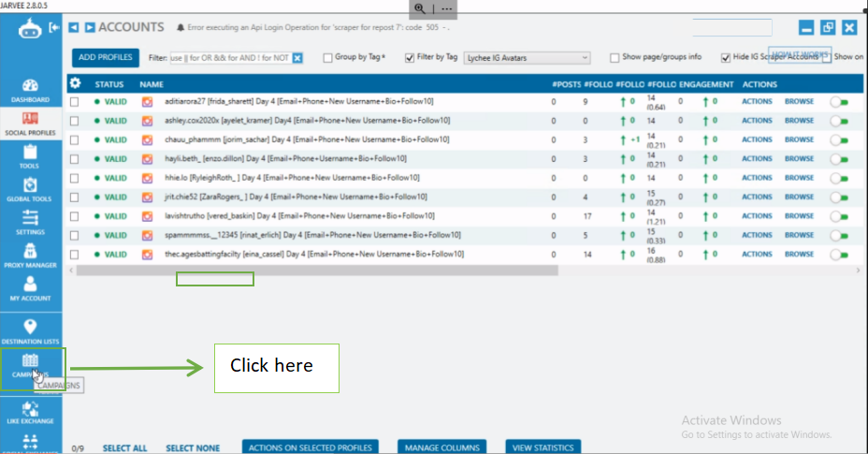Image resolution: width=868 pixels, height=454 pixels.
Task: Toggle the switch for spammmmss.__12345
Action: click(x=839, y=236)
